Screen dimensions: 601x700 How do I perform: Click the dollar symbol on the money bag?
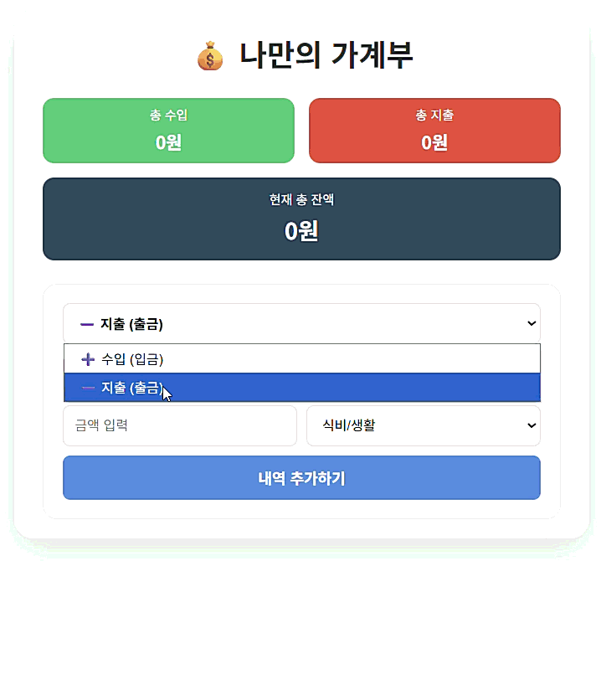210,60
